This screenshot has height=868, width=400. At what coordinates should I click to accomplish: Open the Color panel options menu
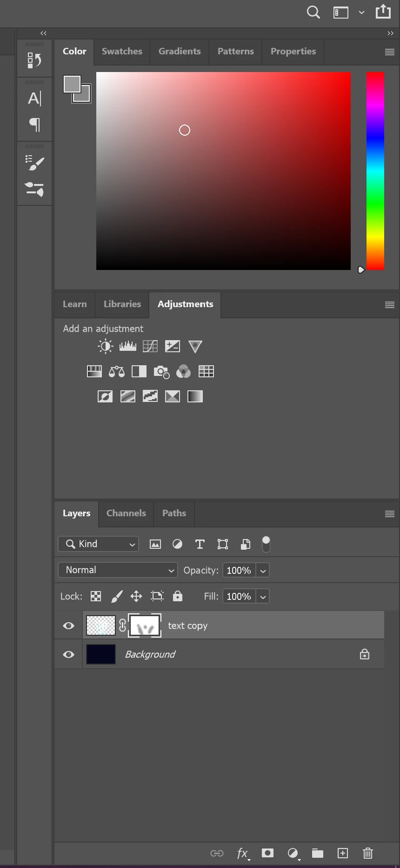pos(390,52)
